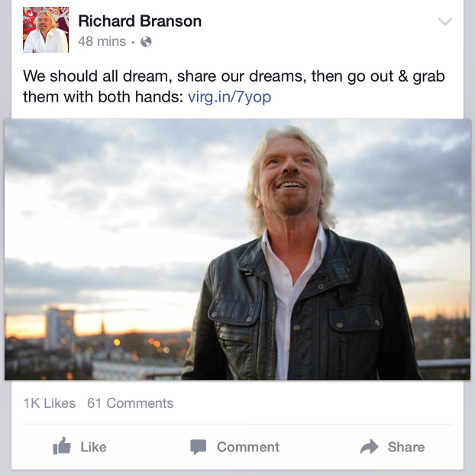Open the rooftop sunset post photo
Image resolution: width=475 pixels, height=475 pixels.
click(237, 249)
